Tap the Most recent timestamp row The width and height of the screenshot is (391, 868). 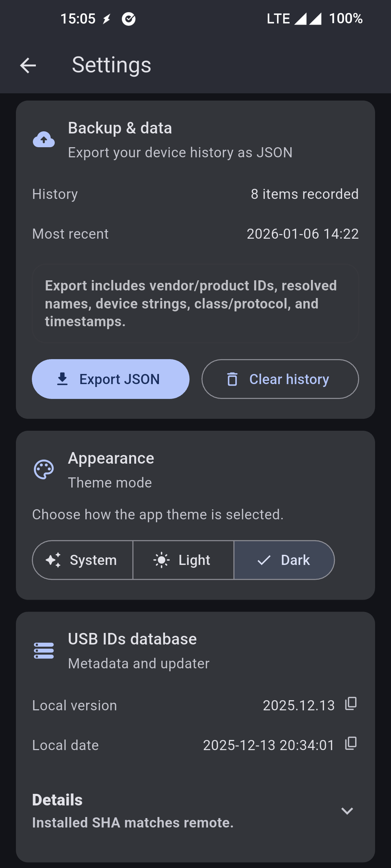coord(195,234)
